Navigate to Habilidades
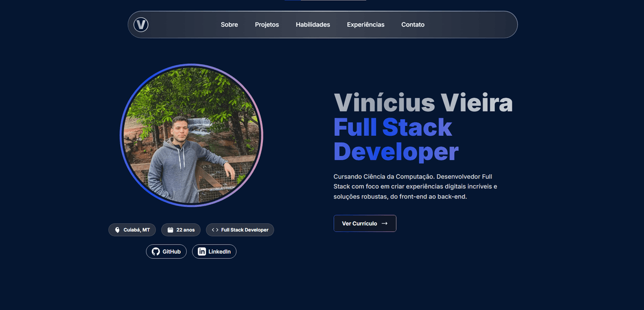Viewport: 644px width, 310px height. pos(313,25)
